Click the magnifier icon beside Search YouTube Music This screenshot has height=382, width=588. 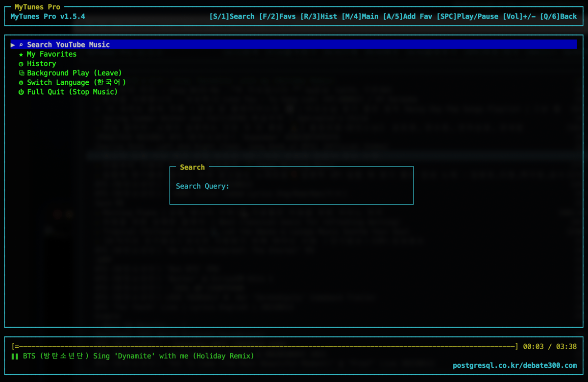[21, 45]
